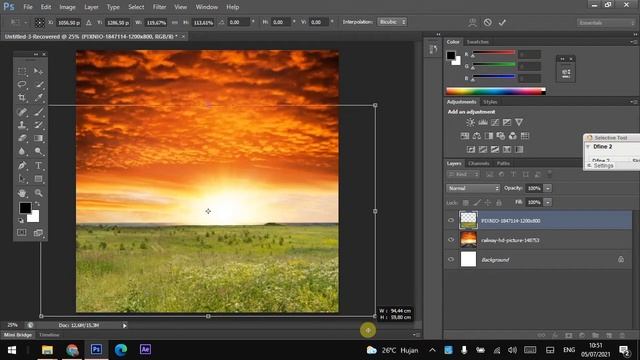Viewport: 640px width, 360px height.
Task: Select the Rectangular Marquee tool
Action: [x=22, y=71]
